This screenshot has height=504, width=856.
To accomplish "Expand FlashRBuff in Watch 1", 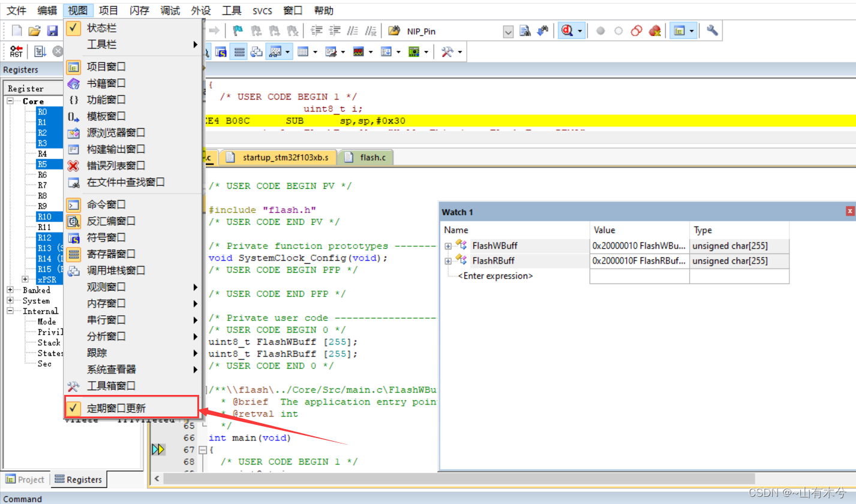I will 448,261.
